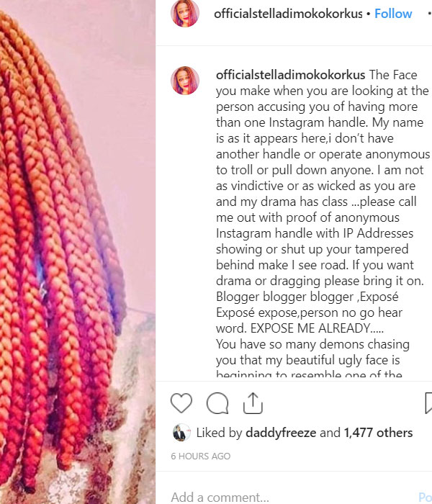Open the caption author's avatar

point(185,81)
